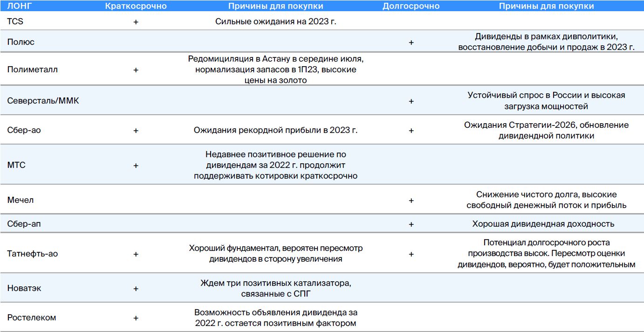Image resolution: width=644 pixels, height=332 pixels.
Task: Click the long-term plus for Сбер-ап
Action: click(411, 224)
